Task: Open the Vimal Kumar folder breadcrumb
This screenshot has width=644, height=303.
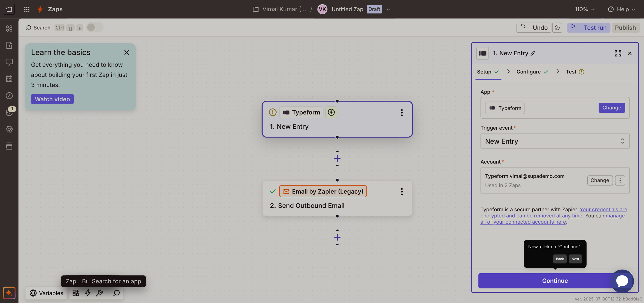Action: [x=279, y=9]
